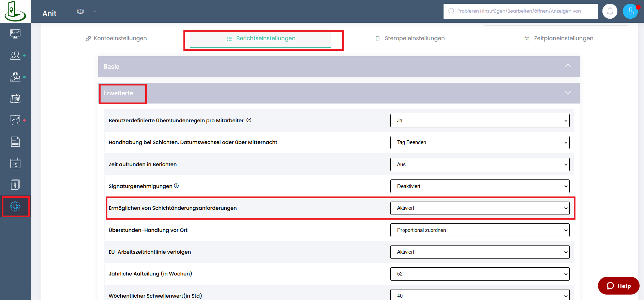Open Signaturgenehmigungen dropdown showing Deaktiviert
This screenshot has height=300, width=644.
tap(480, 186)
